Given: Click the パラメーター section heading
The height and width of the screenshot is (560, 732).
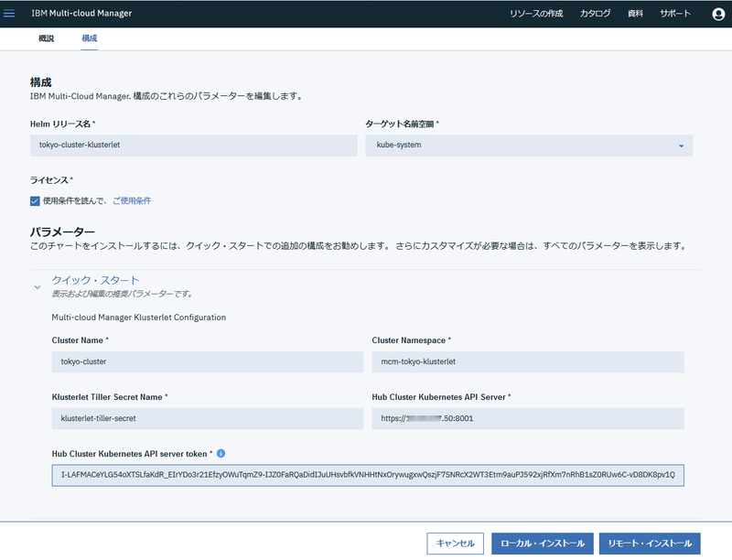Looking at the screenshot, I should click(x=62, y=232).
